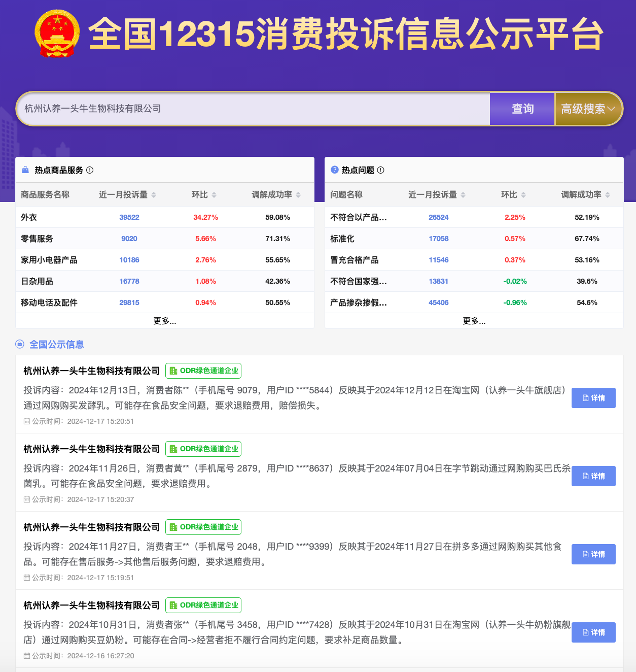Click company name on the 黄** complaint entry
The width and height of the screenshot is (636, 672).
pos(92,449)
